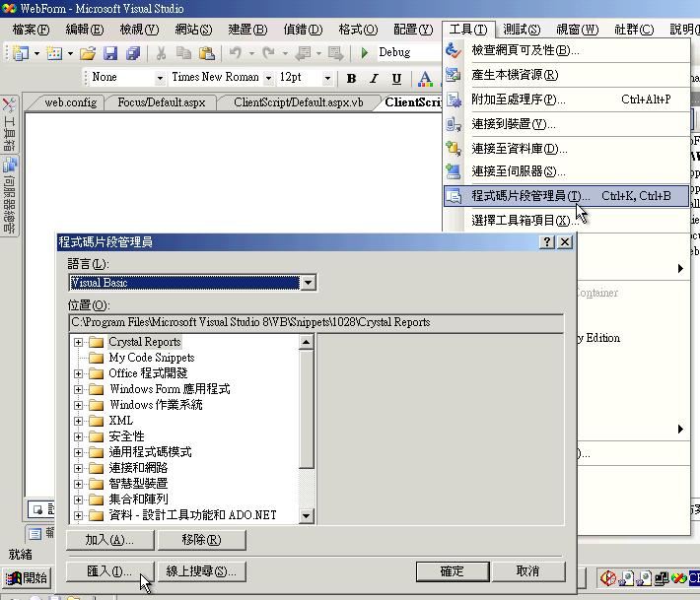Click the 加入(A)... button
Screen dimensions: 700x600
109,540
